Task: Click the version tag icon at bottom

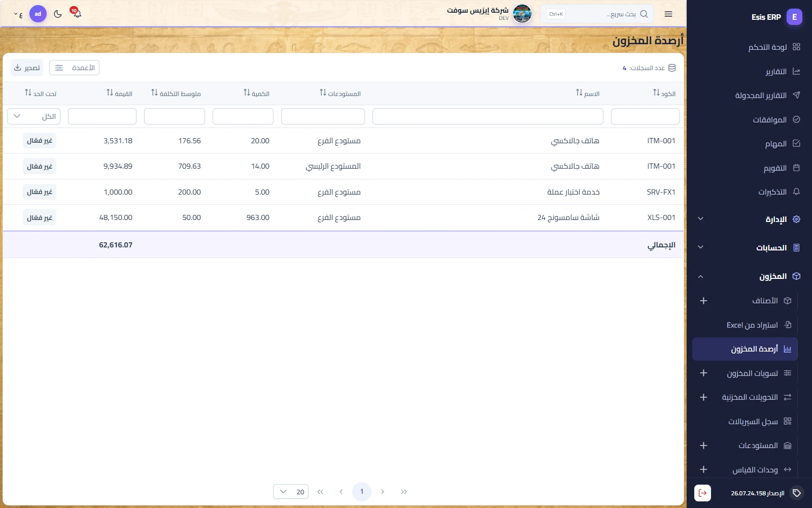Action: click(x=797, y=493)
